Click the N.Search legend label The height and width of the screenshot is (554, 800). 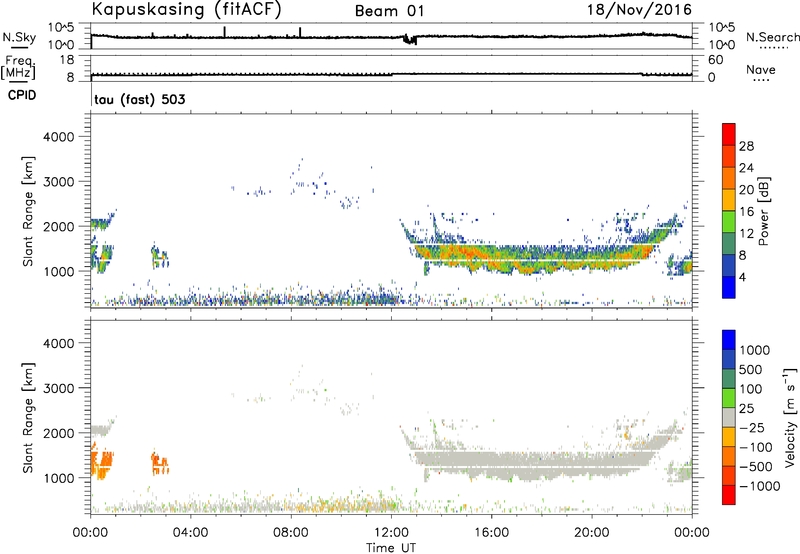pyautogui.click(x=772, y=37)
